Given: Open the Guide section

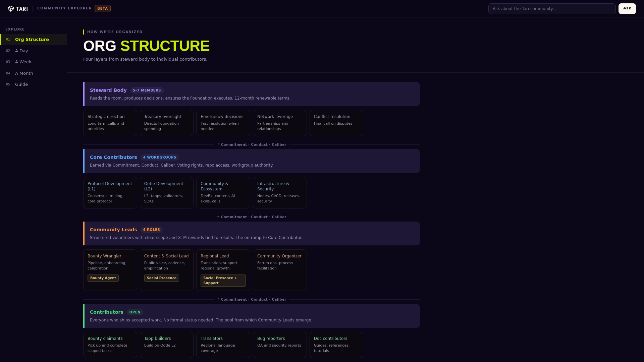Looking at the screenshot, I should click(x=34, y=84).
